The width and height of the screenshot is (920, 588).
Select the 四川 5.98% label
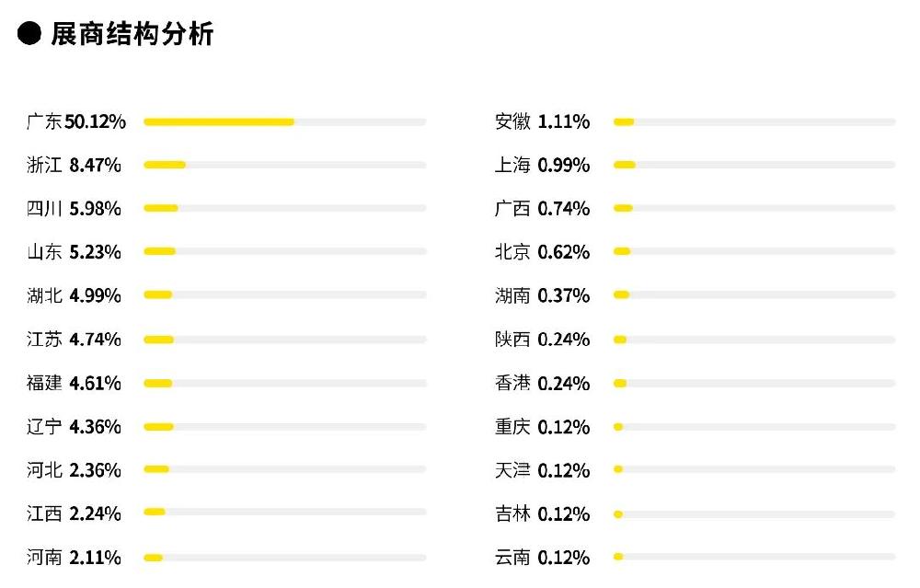tap(74, 208)
